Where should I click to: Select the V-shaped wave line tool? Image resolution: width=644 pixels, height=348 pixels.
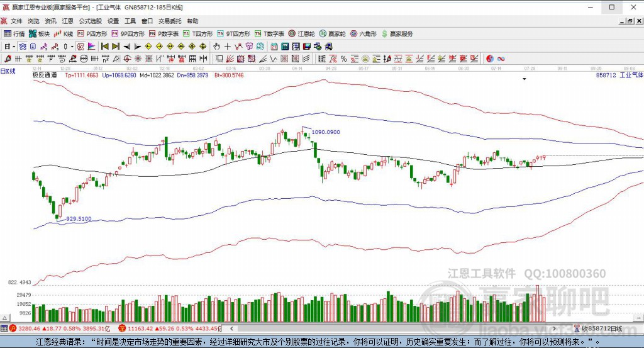274,59
